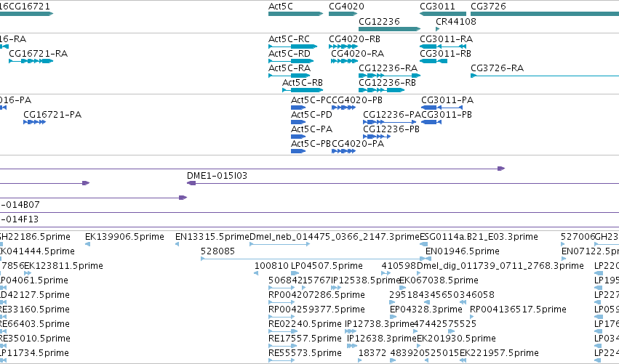Select the CG4020-PB protein feature
The height and width of the screenshot is (364, 619).
(343, 108)
